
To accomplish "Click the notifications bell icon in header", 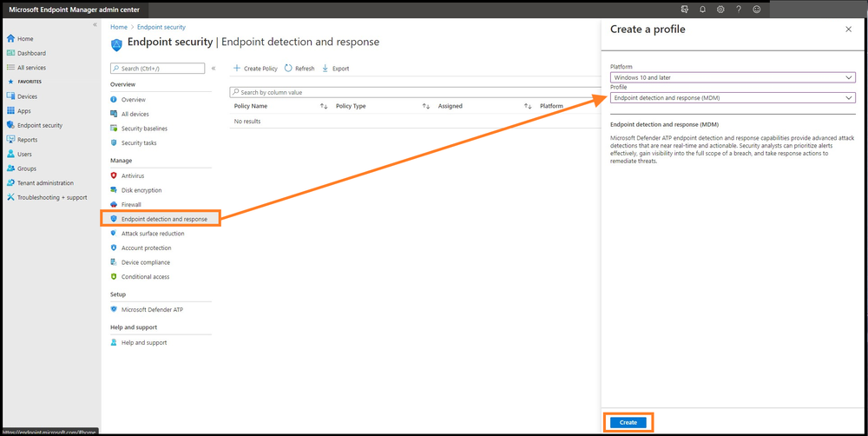I will tap(702, 10).
